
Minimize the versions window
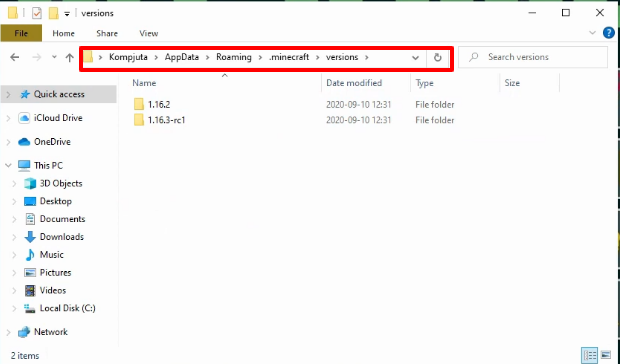coord(532,13)
